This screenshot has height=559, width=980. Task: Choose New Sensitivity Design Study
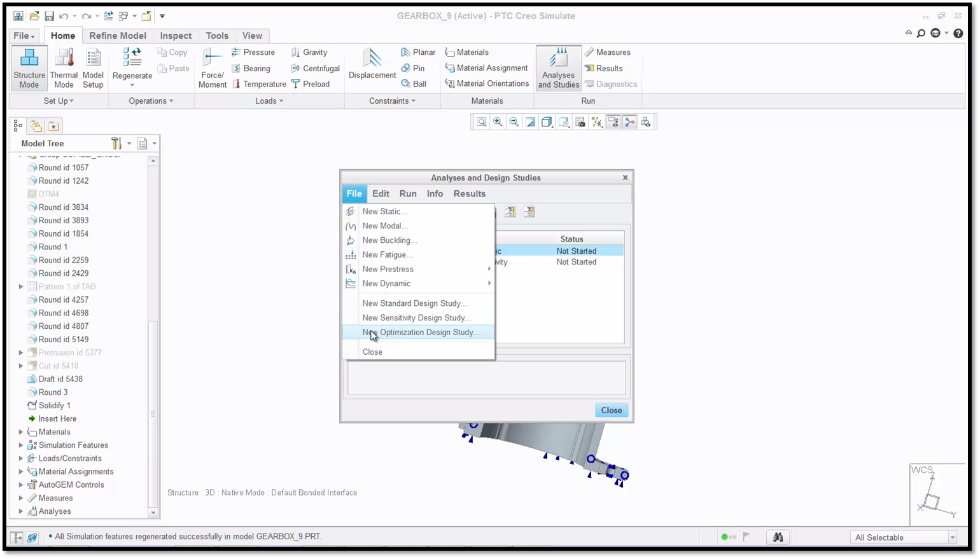point(419,318)
